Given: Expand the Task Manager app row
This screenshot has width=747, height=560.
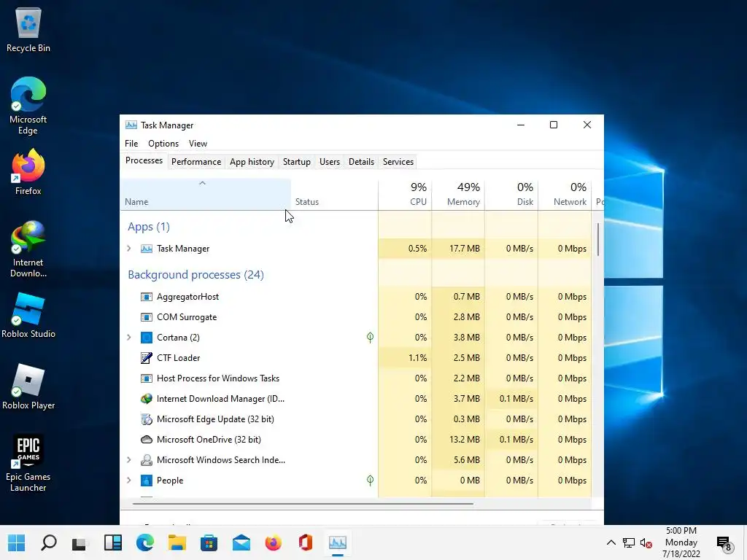Looking at the screenshot, I should (x=128, y=249).
